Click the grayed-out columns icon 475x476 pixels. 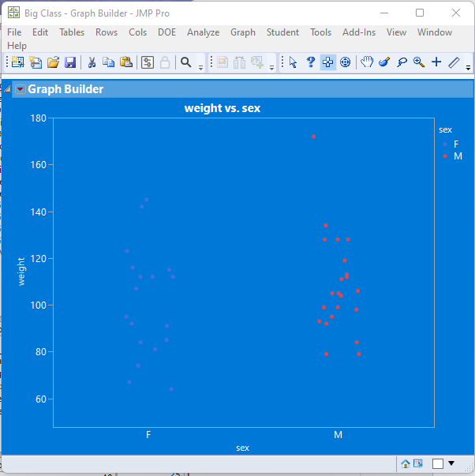point(240,62)
